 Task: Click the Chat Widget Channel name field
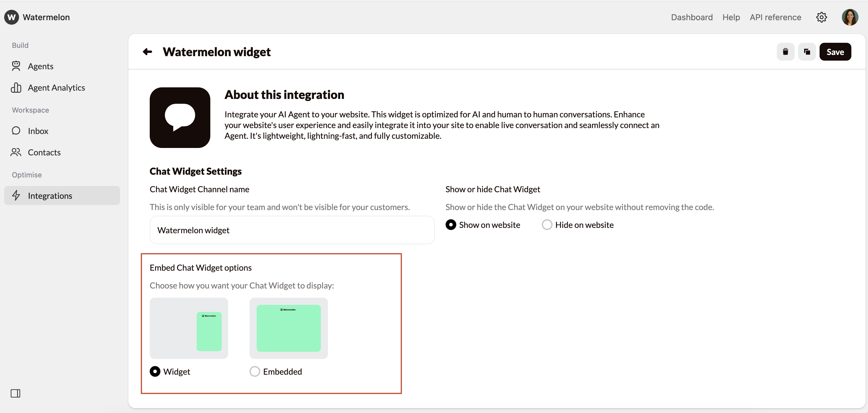pos(292,230)
